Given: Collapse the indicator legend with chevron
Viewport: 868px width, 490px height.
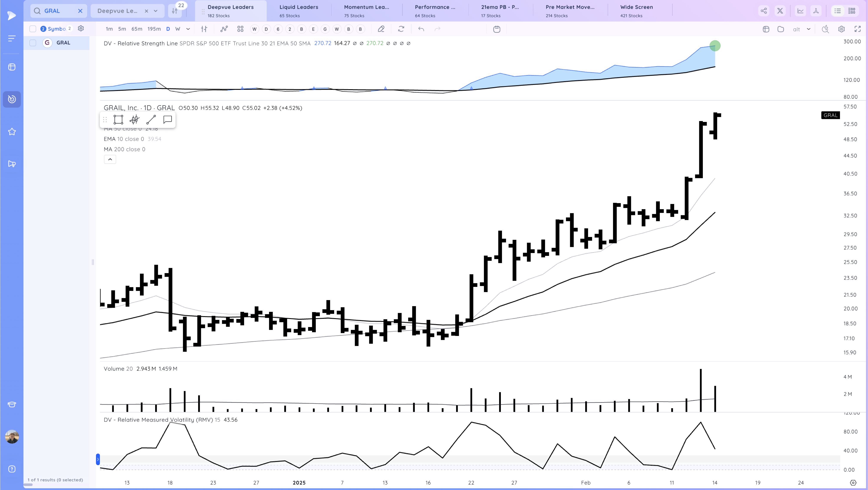Looking at the screenshot, I should click(x=110, y=159).
